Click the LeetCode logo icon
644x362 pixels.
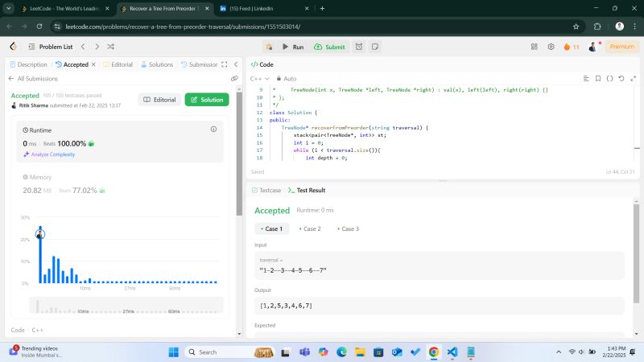[x=14, y=47]
